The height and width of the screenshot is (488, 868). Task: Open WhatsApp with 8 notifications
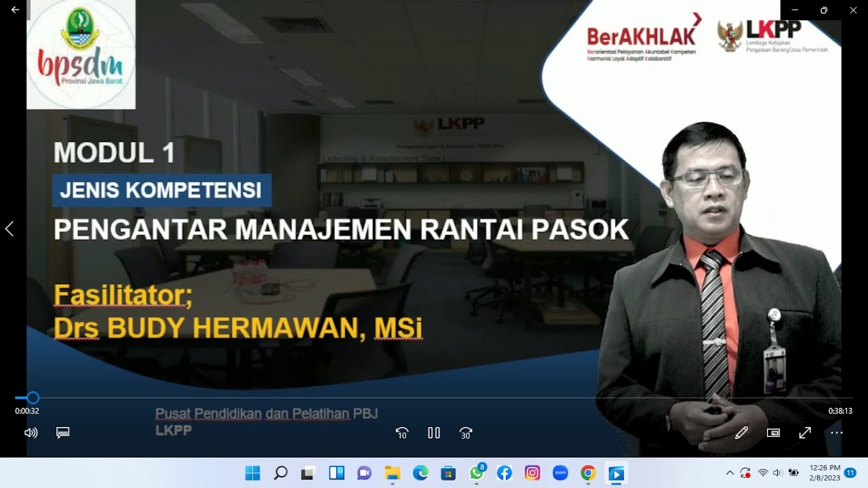click(477, 472)
